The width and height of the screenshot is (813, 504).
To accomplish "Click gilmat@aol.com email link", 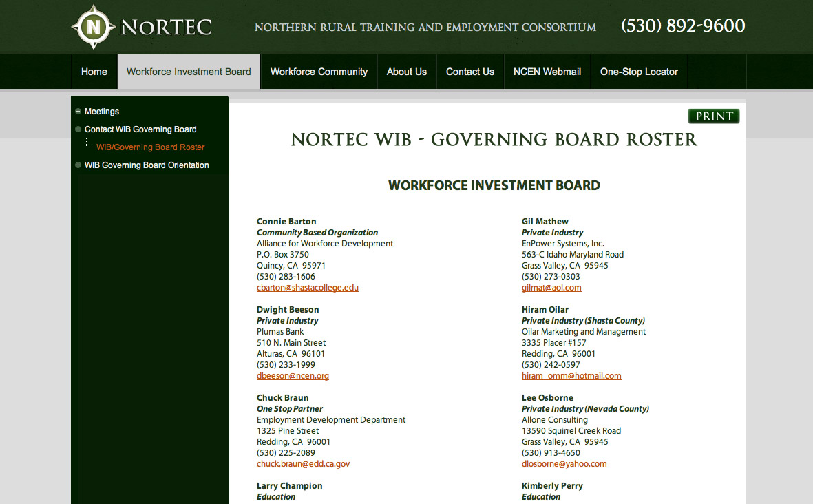I will [x=551, y=288].
